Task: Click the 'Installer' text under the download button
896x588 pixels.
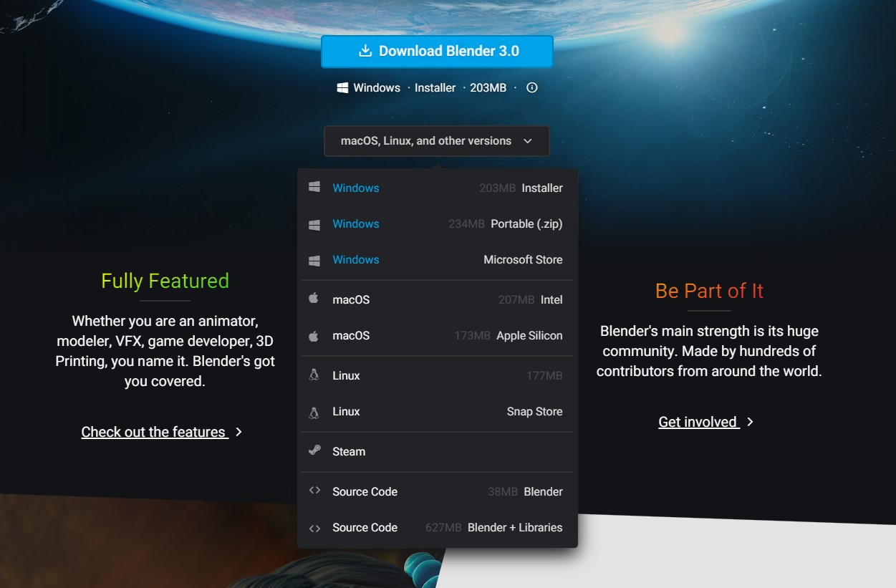Action: click(435, 87)
